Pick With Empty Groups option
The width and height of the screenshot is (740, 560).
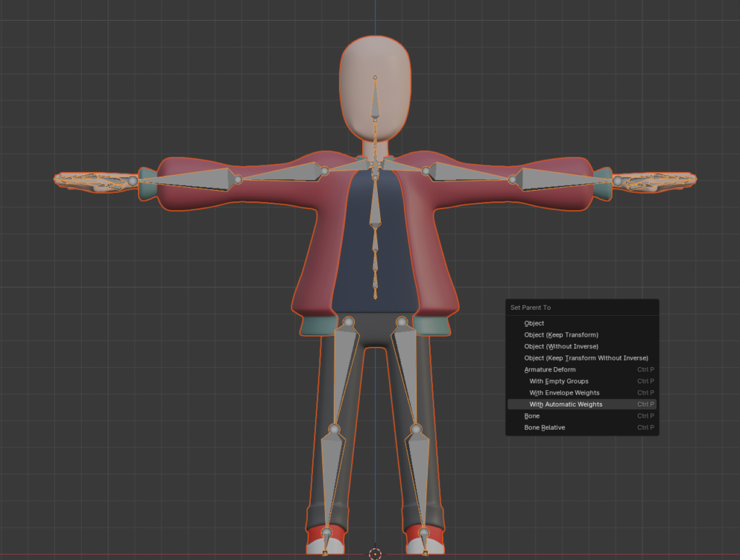point(559,382)
